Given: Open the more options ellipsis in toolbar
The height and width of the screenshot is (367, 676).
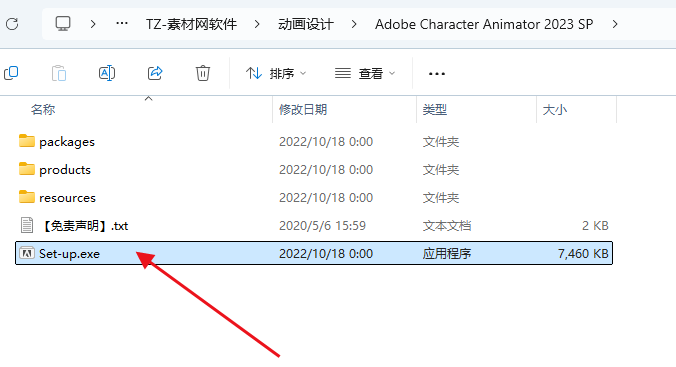Looking at the screenshot, I should [436, 74].
